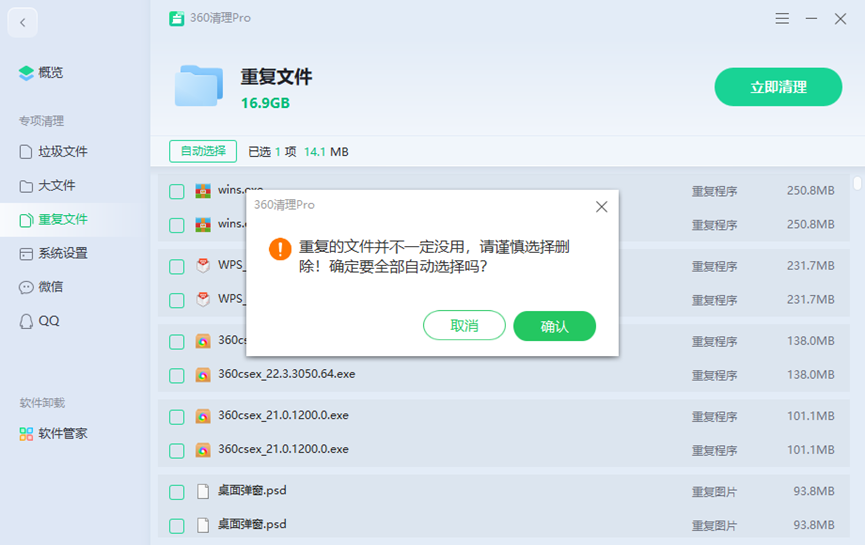Open 系统设置 from the sidebar
Viewport: 865px width, 545px height.
coord(53,253)
